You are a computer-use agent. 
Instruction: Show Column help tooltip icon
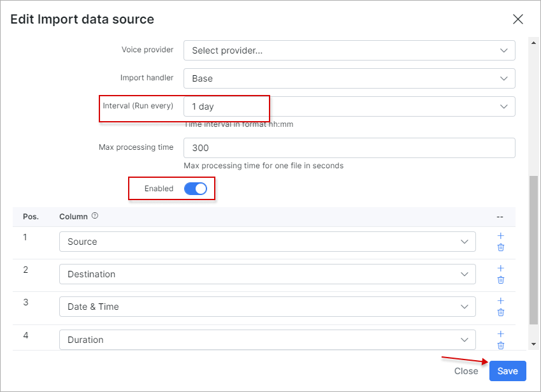(95, 215)
